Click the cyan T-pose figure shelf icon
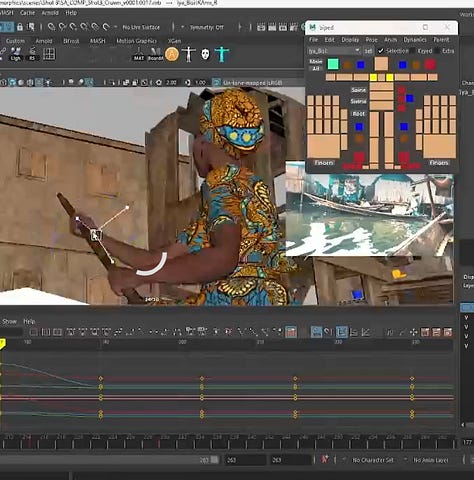Image resolution: width=474 pixels, height=480 pixels. click(222, 54)
